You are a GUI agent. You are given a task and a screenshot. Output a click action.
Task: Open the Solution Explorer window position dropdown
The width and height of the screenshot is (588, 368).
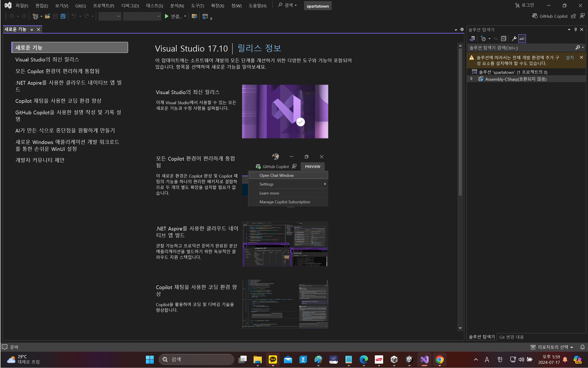tap(569, 29)
